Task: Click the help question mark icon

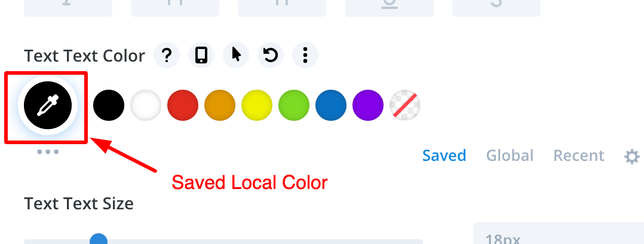Action: [167, 55]
